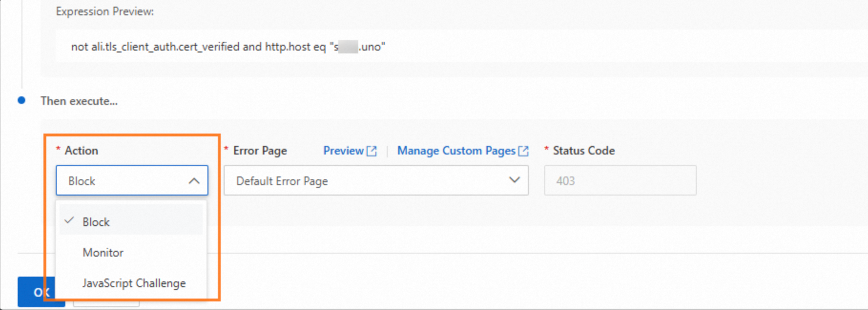
Task: Expand the Default Error Page dropdown
Action: tap(376, 180)
